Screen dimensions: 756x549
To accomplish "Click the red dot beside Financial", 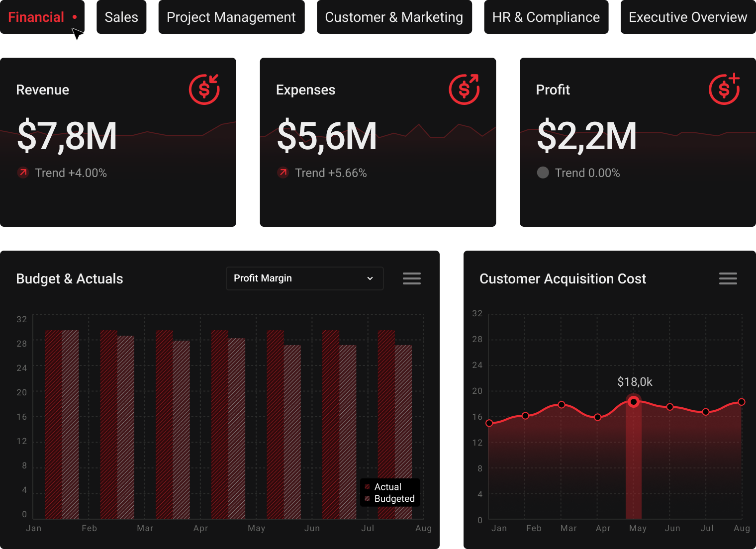I will coord(75,17).
